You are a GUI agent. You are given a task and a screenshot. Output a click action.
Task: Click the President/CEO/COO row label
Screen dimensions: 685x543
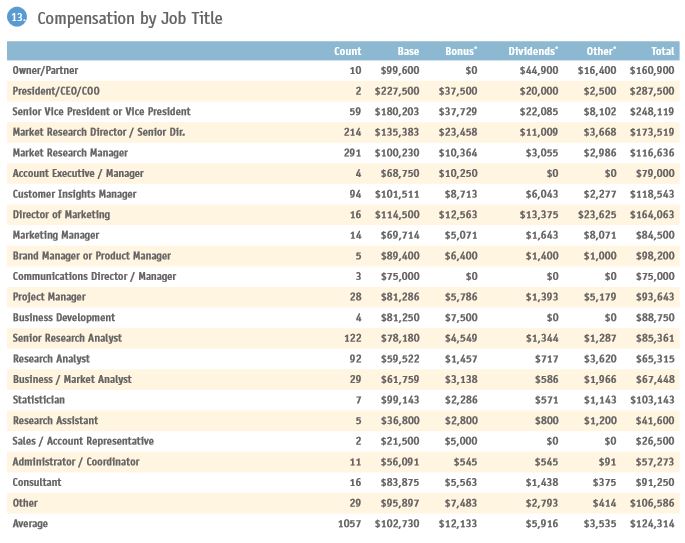(58, 91)
